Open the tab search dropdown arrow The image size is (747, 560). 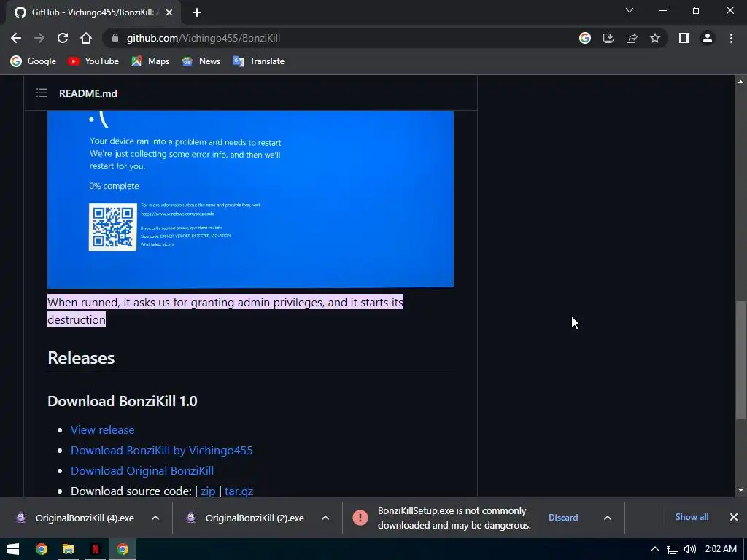pos(630,10)
